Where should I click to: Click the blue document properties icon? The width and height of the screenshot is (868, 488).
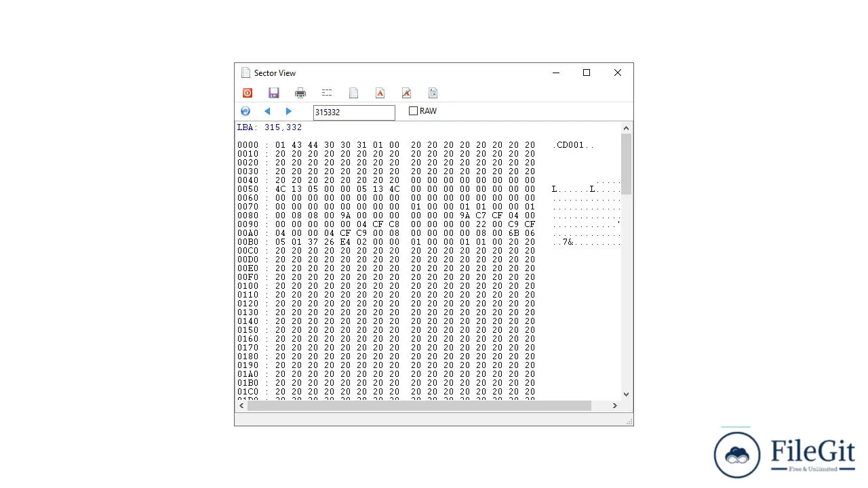(433, 93)
